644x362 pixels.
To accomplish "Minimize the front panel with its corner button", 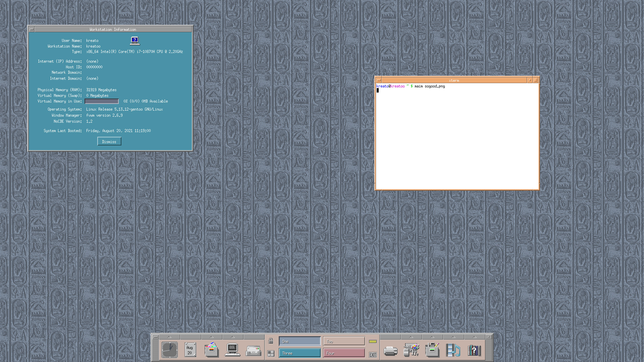I will (489, 337).
